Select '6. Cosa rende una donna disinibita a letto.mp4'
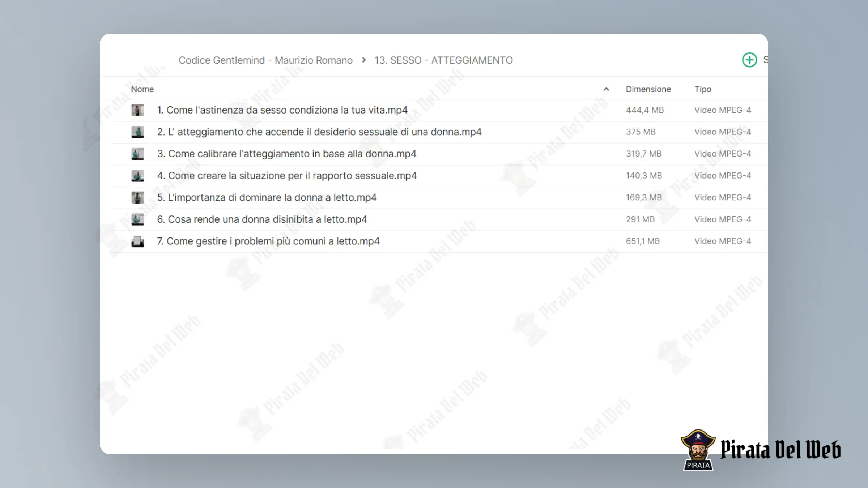This screenshot has height=488, width=868. click(262, 219)
